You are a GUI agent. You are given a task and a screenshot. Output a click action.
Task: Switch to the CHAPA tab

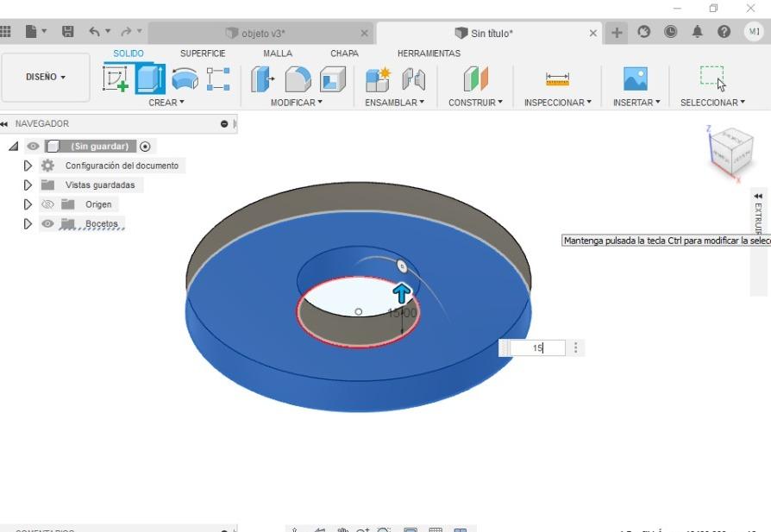pyautogui.click(x=344, y=53)
